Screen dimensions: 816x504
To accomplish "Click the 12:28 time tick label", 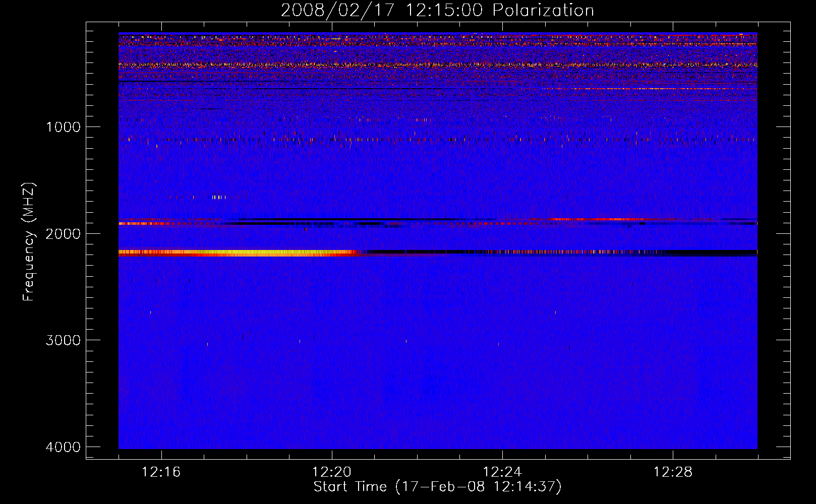I will click(673, 472).
